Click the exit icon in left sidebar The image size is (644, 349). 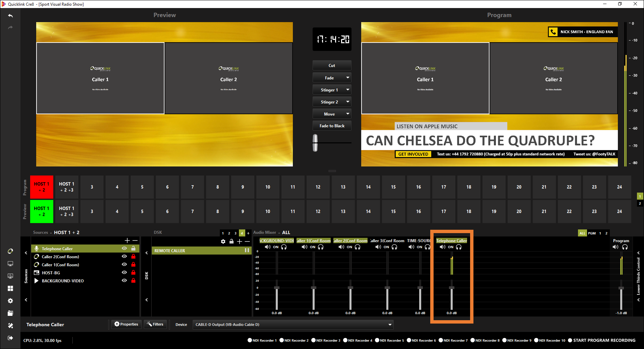[10, 338]
